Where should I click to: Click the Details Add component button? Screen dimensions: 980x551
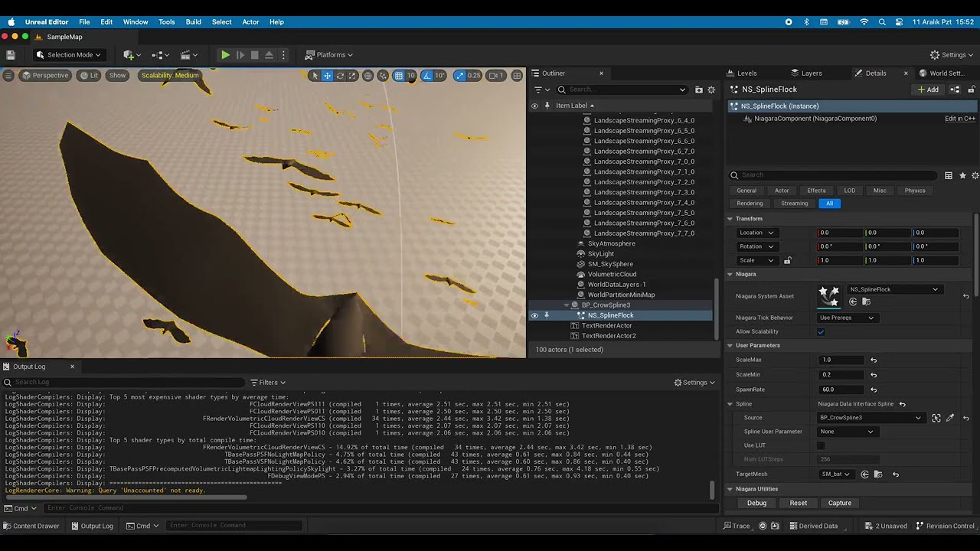(928, 90)
